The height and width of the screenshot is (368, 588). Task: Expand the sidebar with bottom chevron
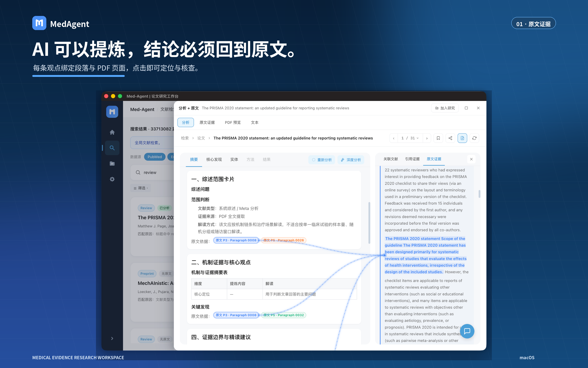click(112, 338)
